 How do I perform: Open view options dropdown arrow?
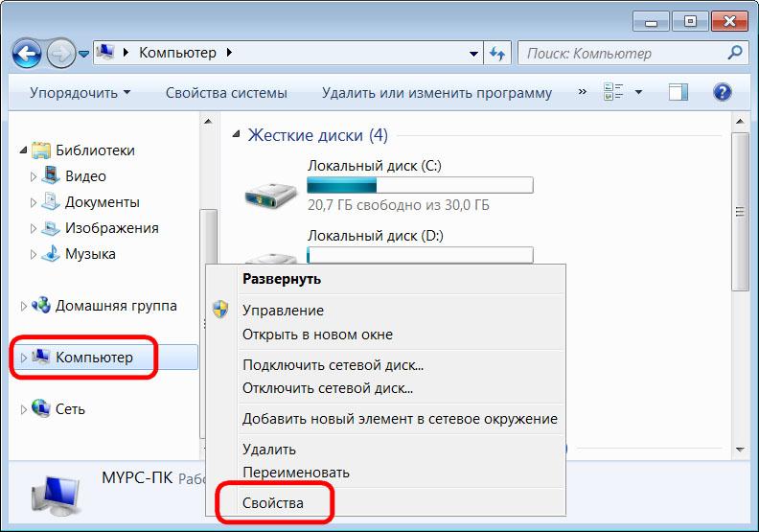coord(638,92)
